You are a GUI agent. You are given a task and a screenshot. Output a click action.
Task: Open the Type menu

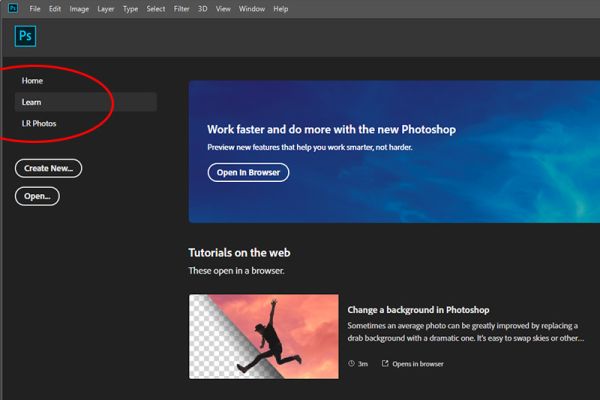click(x=130, y=9)
